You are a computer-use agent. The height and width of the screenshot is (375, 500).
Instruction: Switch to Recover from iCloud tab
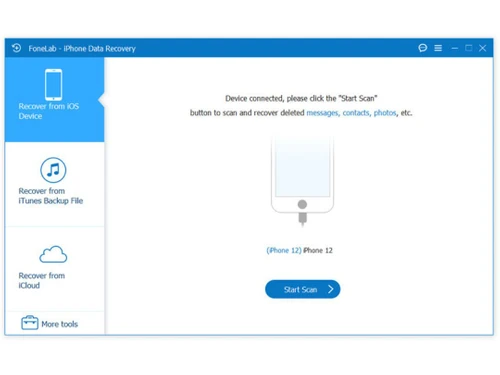[x=55, y=269]
